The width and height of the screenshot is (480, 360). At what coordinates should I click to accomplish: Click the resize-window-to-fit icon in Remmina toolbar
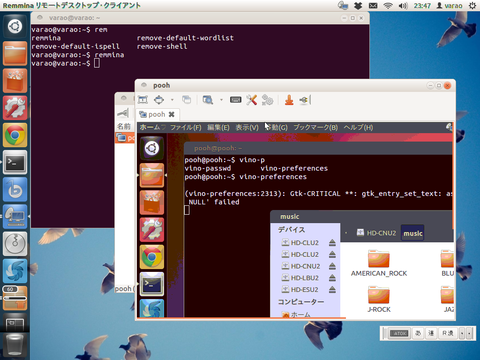click(x=159, y=100)
